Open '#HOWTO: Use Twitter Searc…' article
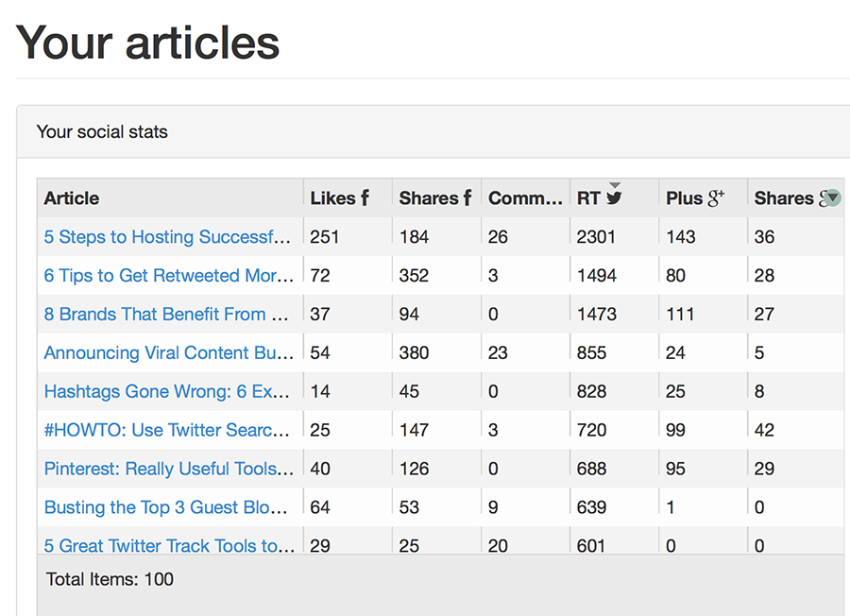The width and height of the screenshot is (850, 616). (166, 431)
